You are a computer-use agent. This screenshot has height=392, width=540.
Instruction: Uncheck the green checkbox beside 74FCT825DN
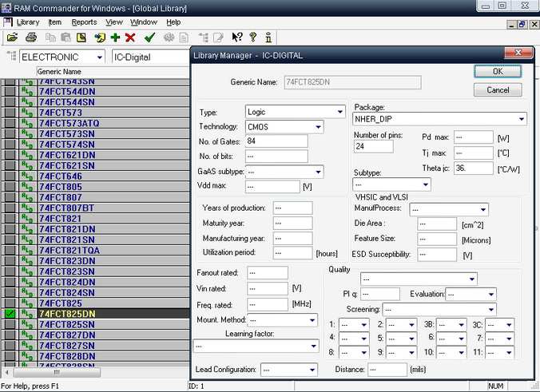[10, 315]
